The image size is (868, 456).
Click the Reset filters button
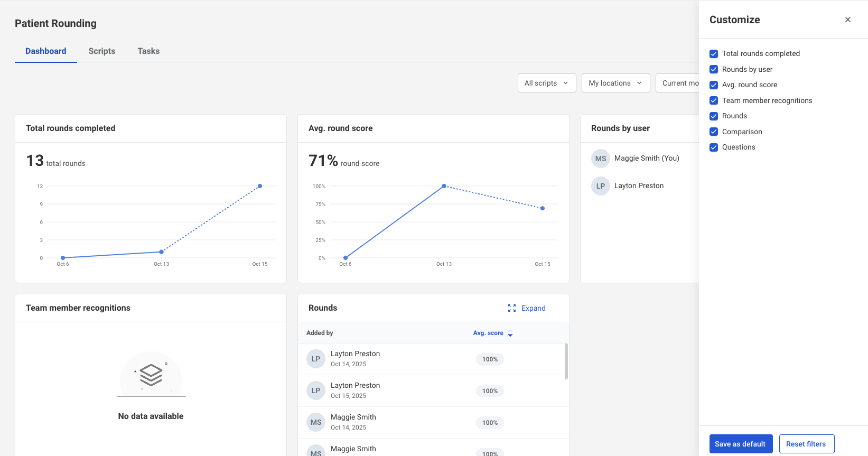pos(806,444)
